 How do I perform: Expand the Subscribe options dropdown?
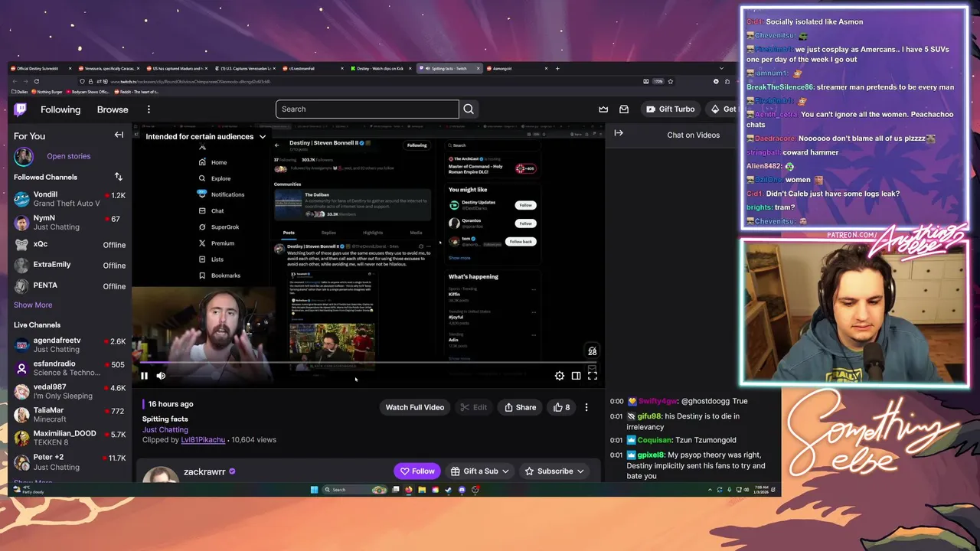click(x=580, y=471)
